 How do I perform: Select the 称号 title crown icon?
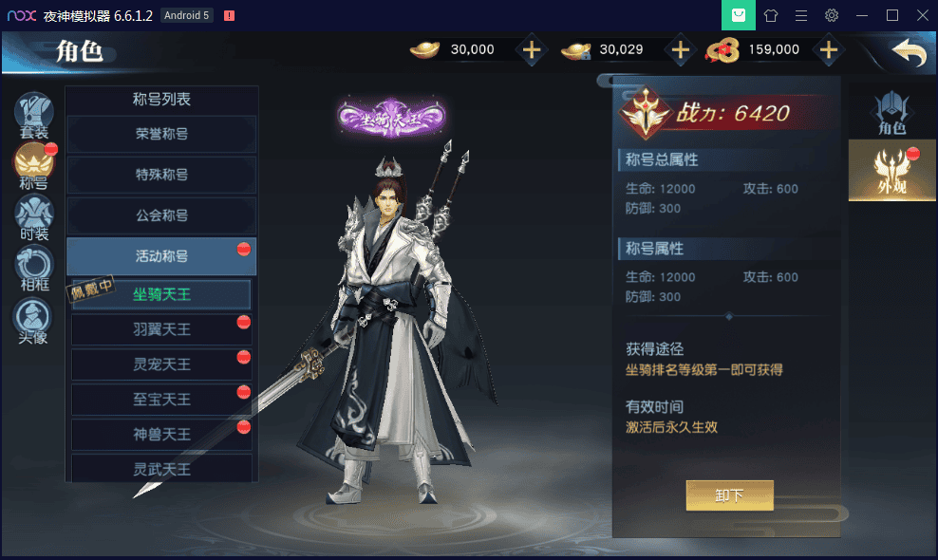34,166
